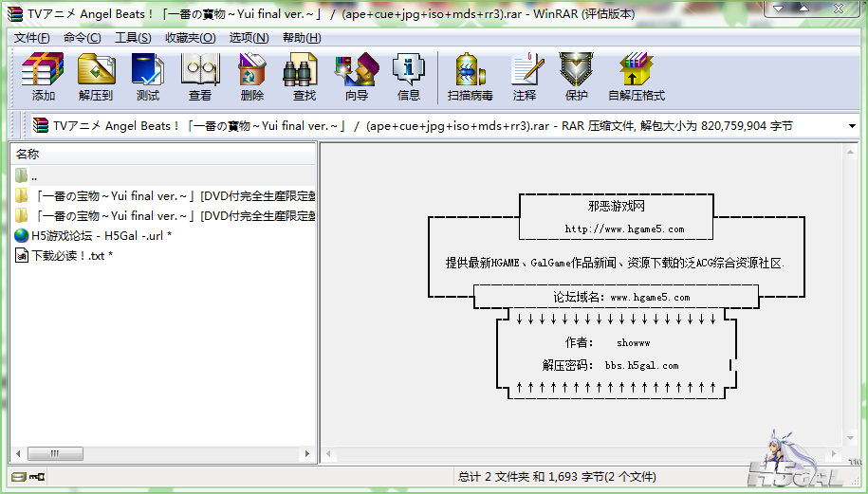Screen dimensions: 868x494
Task: Open the File (文件) menu
Action: coord(31,38)
